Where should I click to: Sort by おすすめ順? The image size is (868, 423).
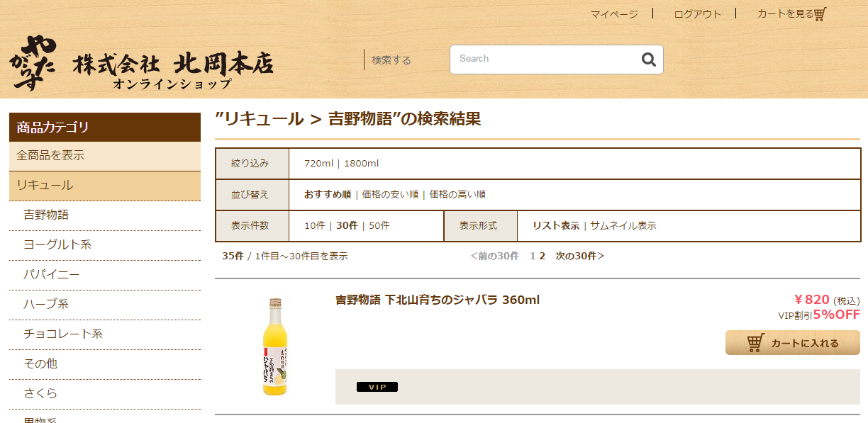pos(328,194)
